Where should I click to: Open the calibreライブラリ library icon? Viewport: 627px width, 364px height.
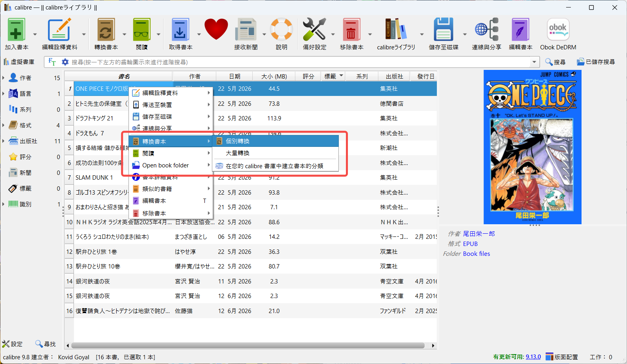396,30
